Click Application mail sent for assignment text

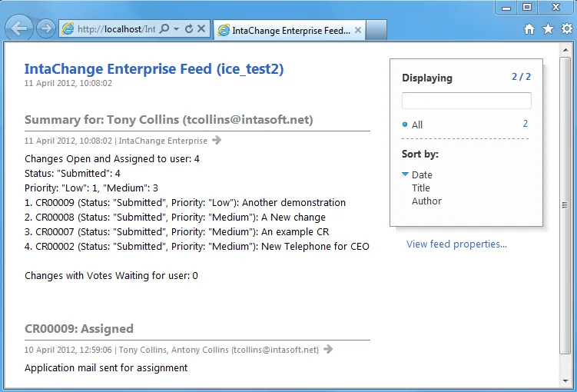coord(106,367)
